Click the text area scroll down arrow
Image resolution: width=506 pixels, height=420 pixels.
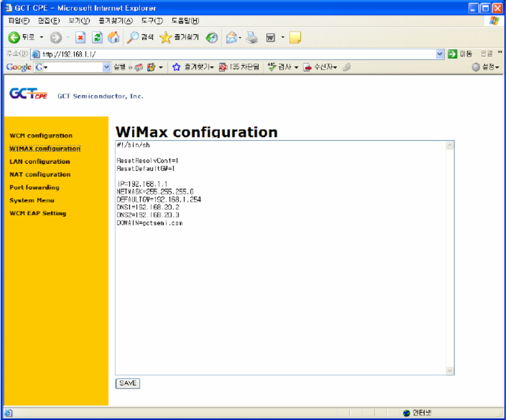pos(450,371)
